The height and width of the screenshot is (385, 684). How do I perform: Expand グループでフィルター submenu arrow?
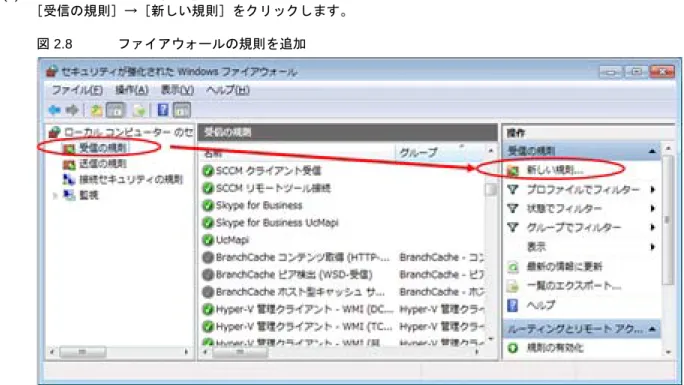click(x=653, y=228)
